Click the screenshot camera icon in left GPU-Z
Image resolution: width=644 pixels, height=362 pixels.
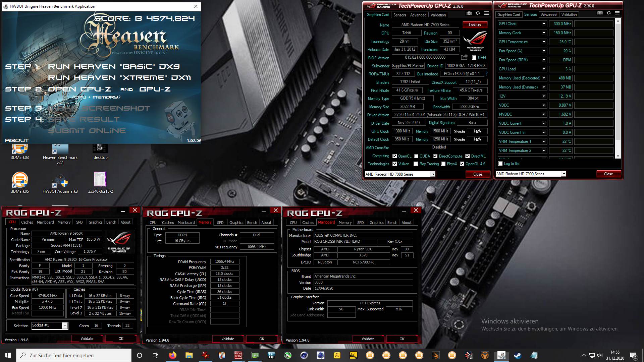(x=469, y=13)
